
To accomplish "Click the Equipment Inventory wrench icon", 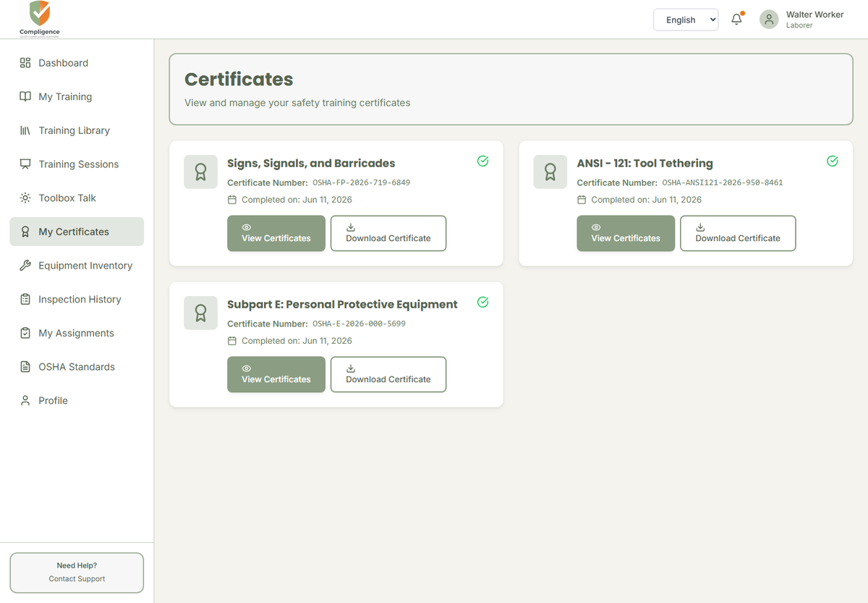I will [25, 266].
